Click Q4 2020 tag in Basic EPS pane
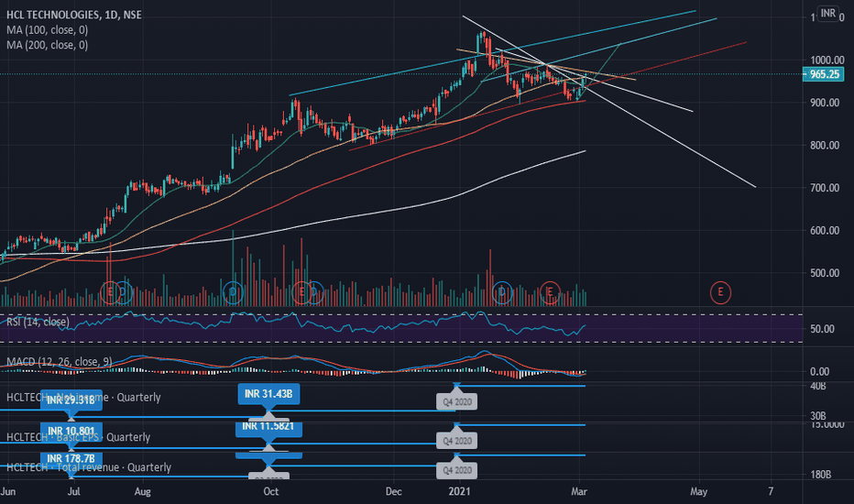 click(457, 441)
